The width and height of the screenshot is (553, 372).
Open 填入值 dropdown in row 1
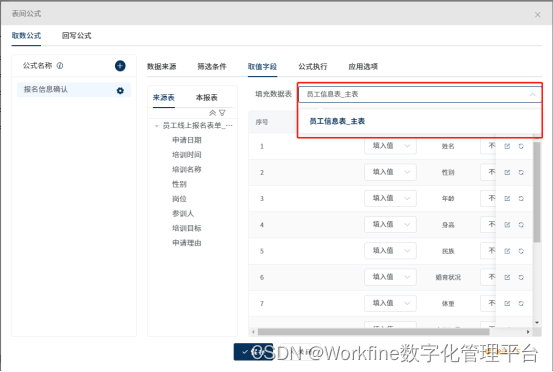[x=390, y=146]
